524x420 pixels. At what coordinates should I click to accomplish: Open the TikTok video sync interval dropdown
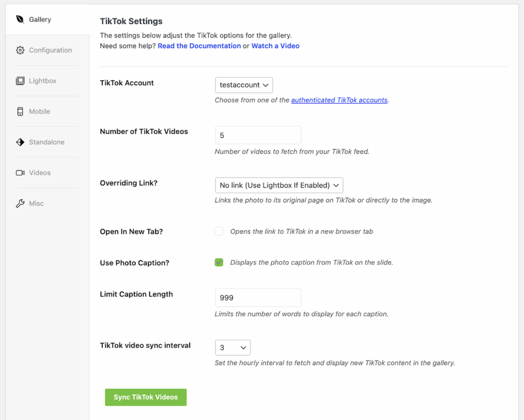[x=233, y=348]
